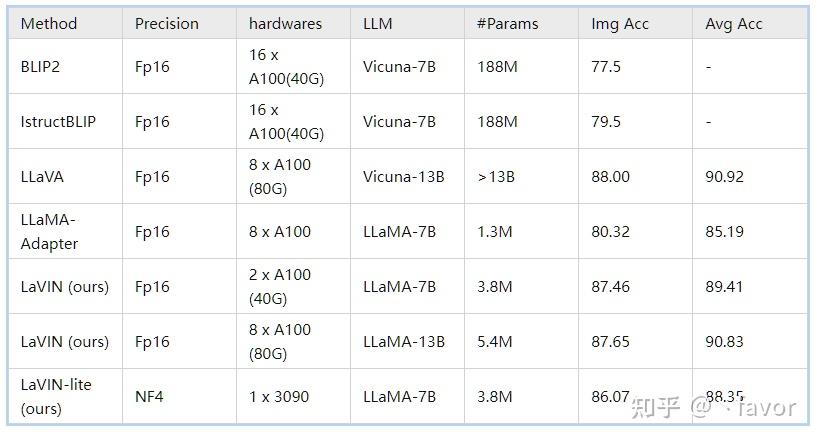Click the Img Acc column header
This screenshot has width=817, height=440.
620,24
